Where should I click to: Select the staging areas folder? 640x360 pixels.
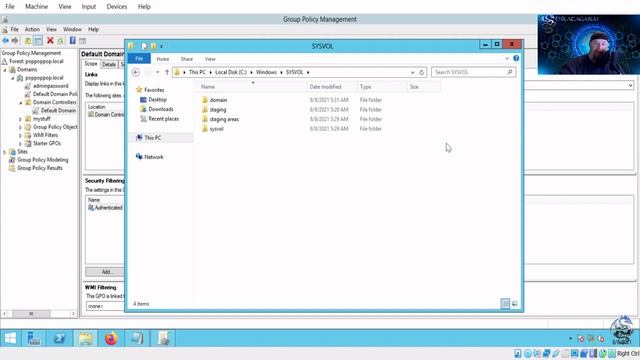coord(224,119)
